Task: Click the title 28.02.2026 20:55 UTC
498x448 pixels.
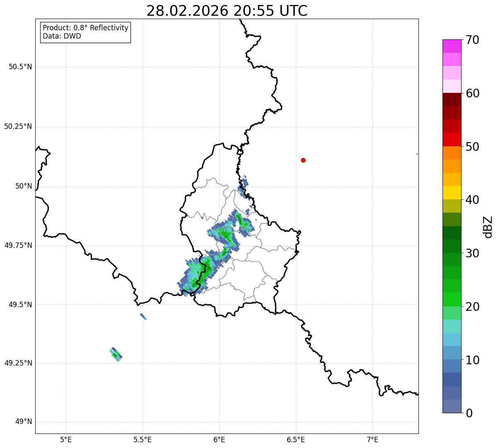Action: tap(227, 11)
